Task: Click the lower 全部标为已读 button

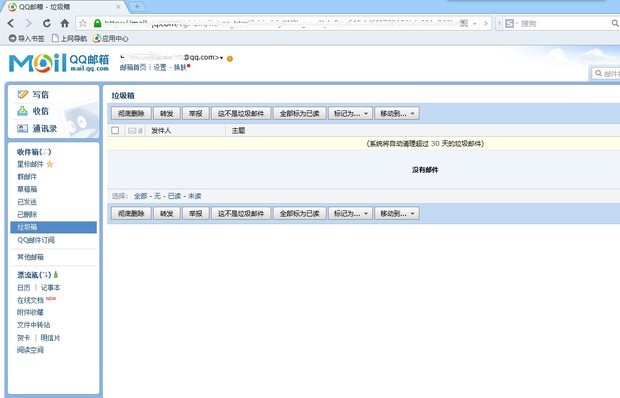Action: 299,213
